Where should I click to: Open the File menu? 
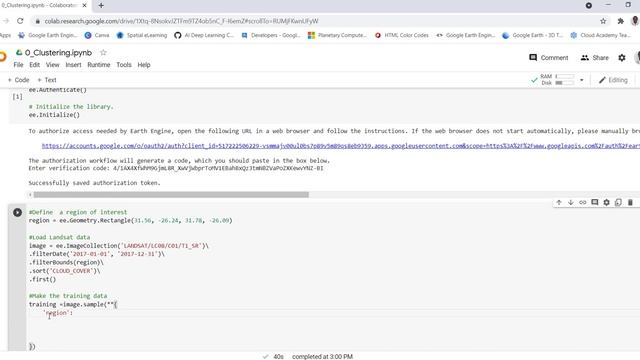(18, 65)
